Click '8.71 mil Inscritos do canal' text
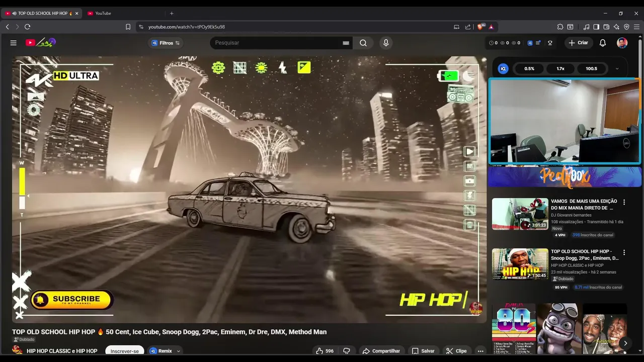Viewport: 644px width, 362px height. pyautogui.click(x=598, y=287)
